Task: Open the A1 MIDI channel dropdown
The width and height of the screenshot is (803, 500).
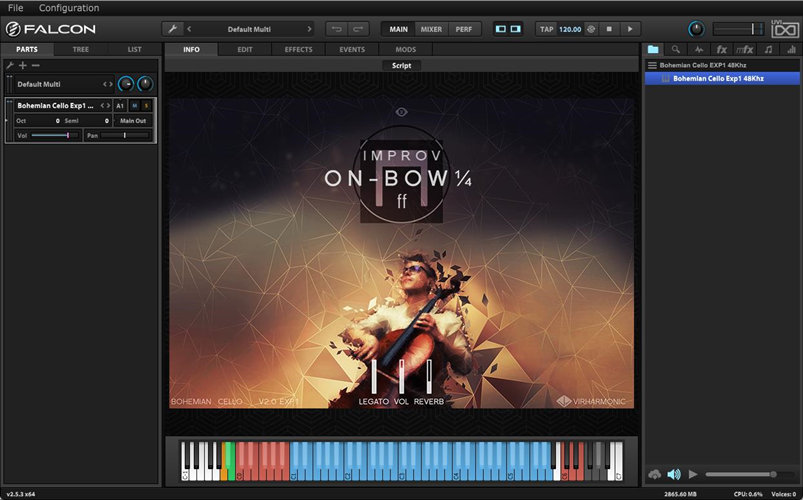Action: 120,105
